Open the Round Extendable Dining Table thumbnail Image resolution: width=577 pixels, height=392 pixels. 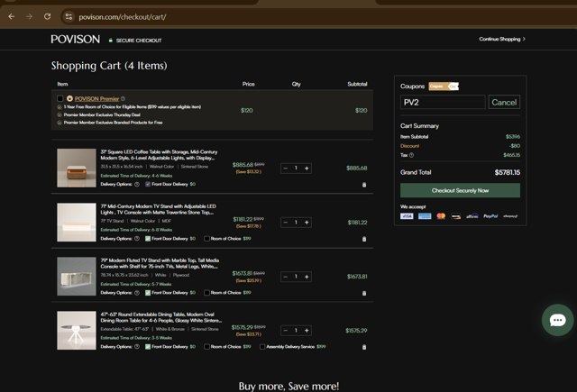click(77, 330)
